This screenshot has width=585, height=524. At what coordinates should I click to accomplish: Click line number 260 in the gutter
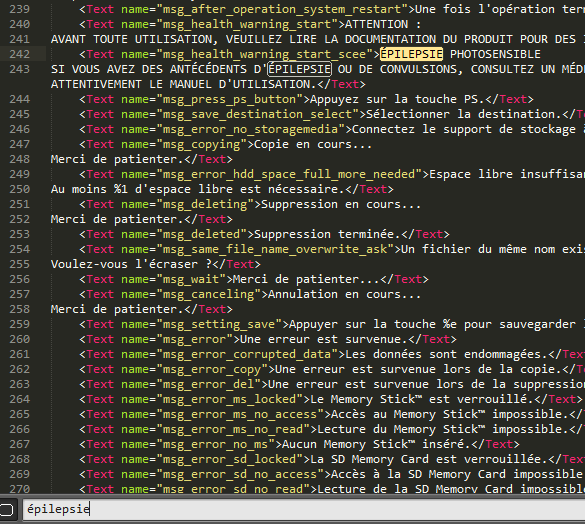(x=19, y=339)
